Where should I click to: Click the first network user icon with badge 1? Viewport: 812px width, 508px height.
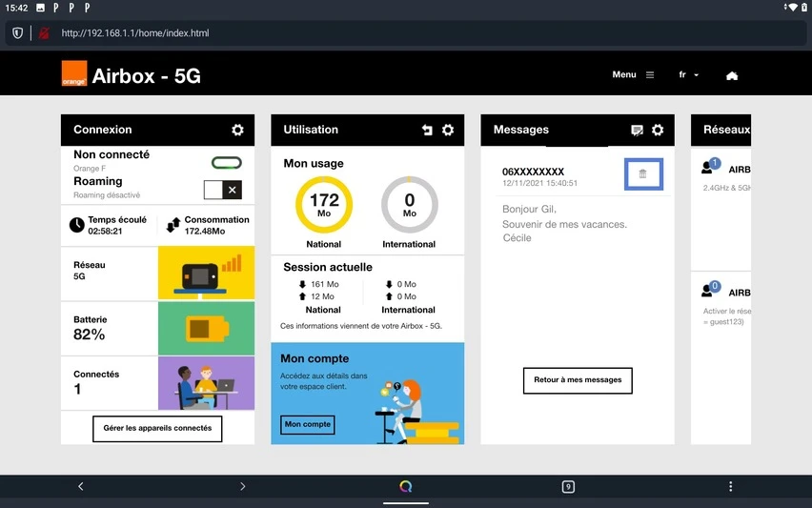tap(711, 166)
